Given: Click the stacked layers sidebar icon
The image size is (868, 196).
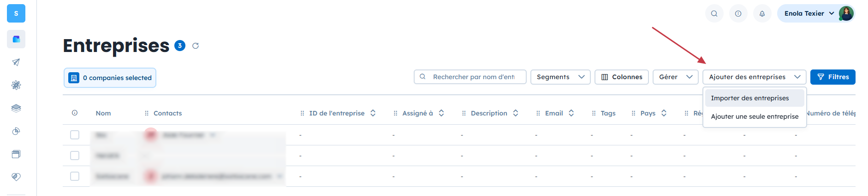Looking at the screenshot, I should 16,108.
